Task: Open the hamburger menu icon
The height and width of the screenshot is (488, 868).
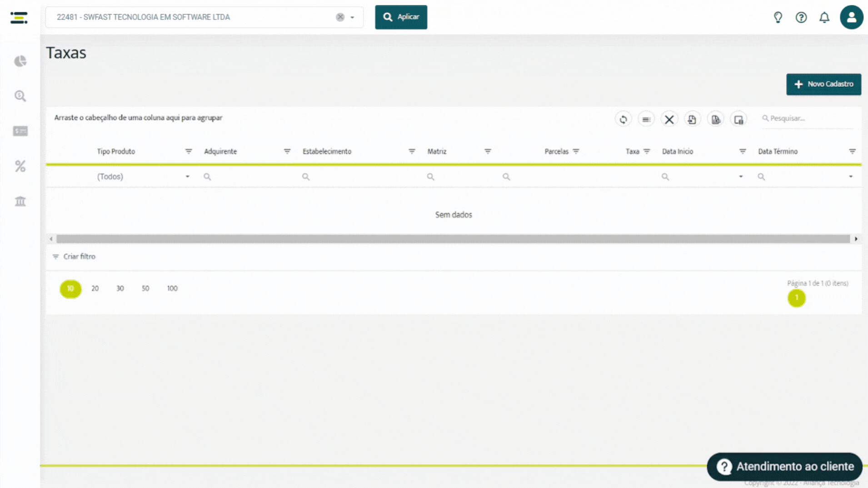Action: coord(19,17)
